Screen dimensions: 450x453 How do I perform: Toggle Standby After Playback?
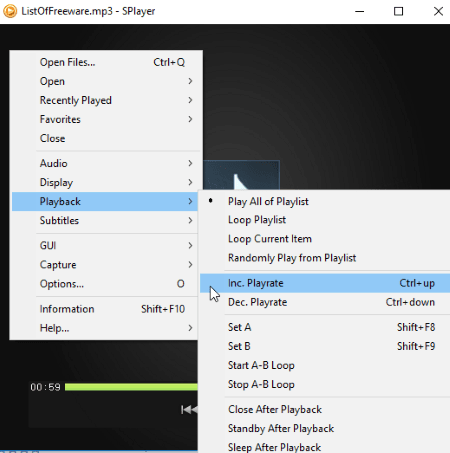tap(325, 428)
